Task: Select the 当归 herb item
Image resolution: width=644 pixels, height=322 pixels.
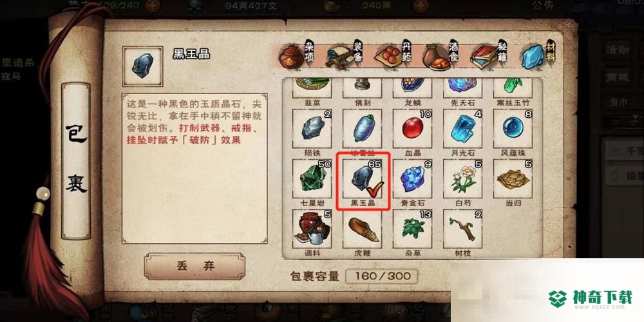Action: click(x=513, y=178)
